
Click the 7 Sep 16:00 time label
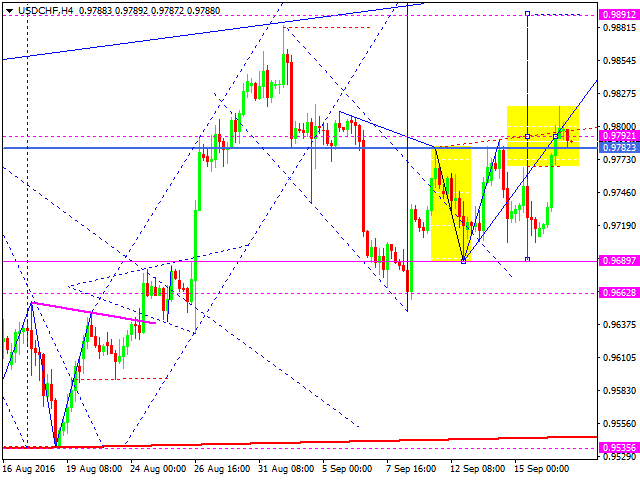[x=411, y=469]
